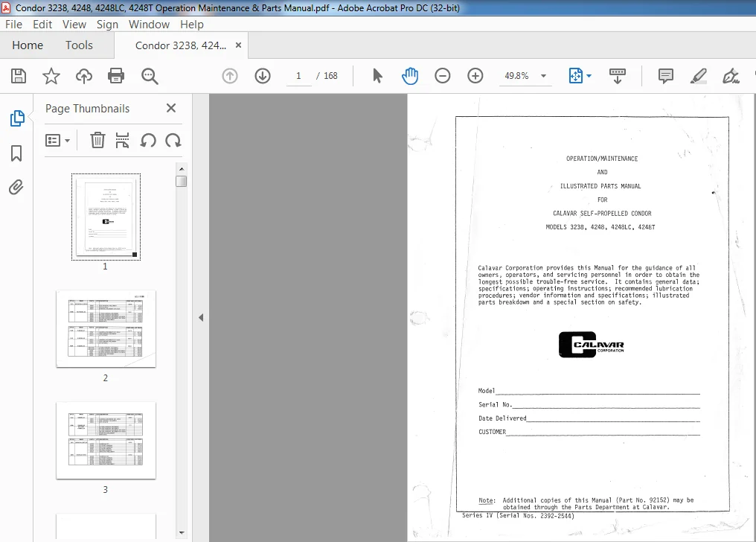Click the 'ILLUSTRATED PARTS MANUAL' title text
The height and width of the screenshot is (542, 756).
[x=600, y=185]
